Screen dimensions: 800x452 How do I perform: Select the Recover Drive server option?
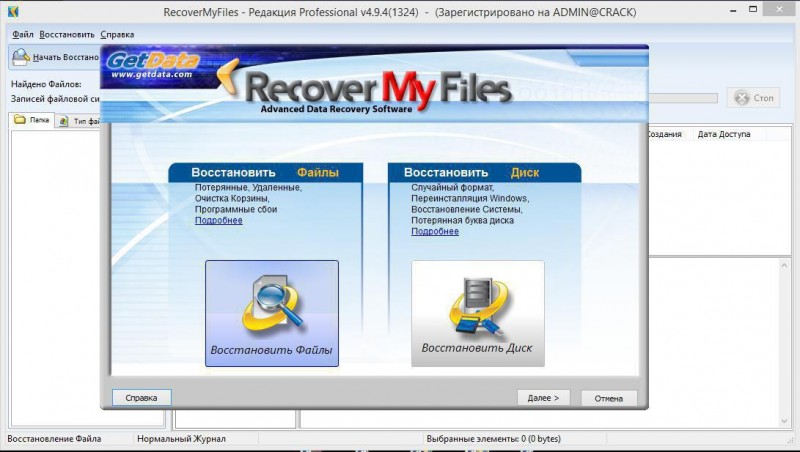pos(478,313)
